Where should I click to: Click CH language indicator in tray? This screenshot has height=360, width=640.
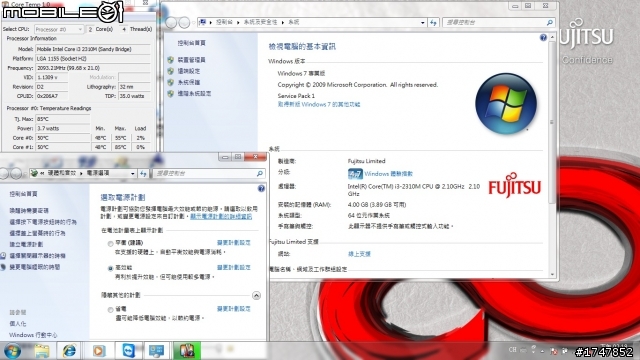click(513, 350)
